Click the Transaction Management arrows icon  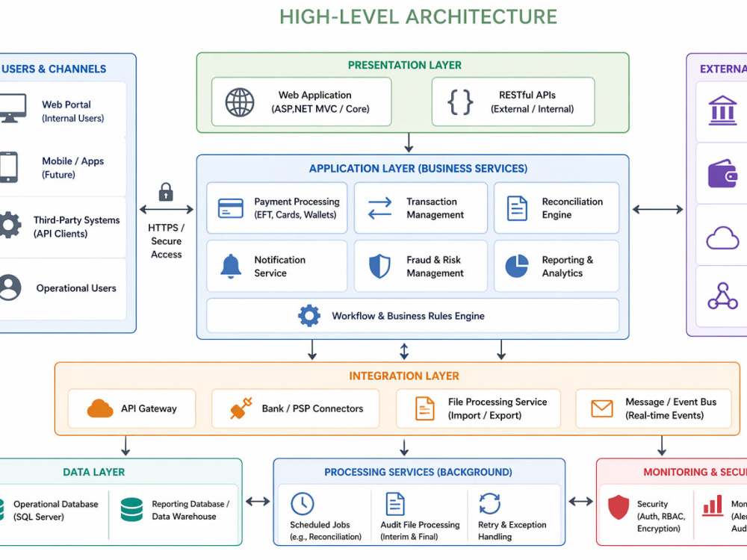click(379, 208)
